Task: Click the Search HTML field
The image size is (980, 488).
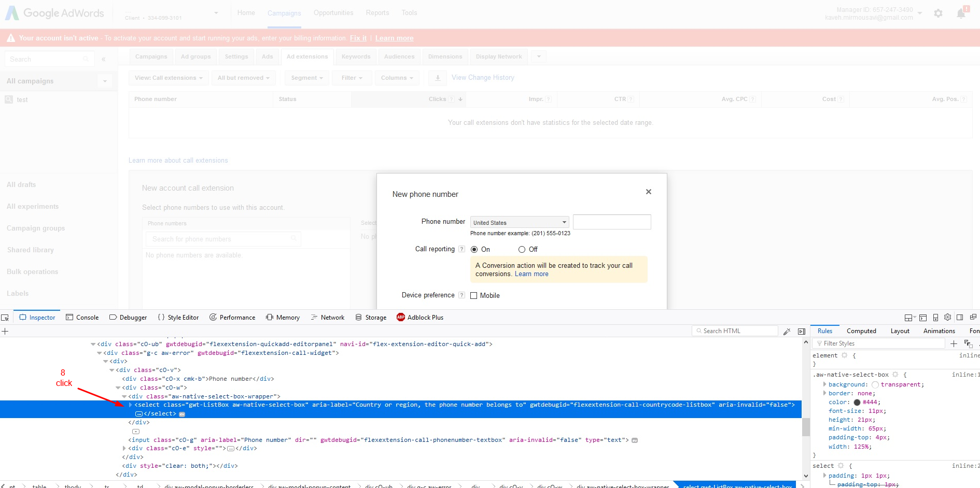Action: (x=735, y=331)
